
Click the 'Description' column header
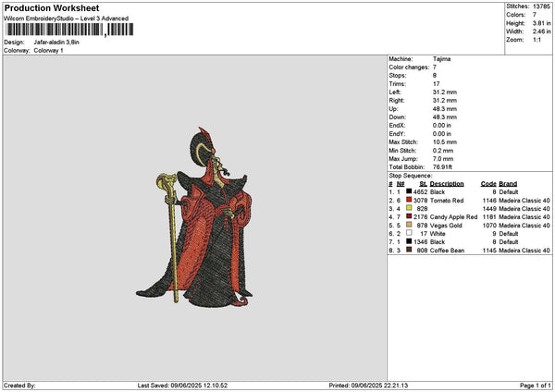tap(447, 184)
